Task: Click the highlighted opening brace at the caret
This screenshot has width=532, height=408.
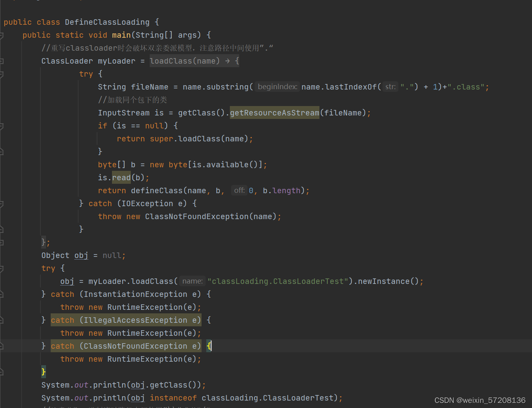Action: [x=209, y=346]
